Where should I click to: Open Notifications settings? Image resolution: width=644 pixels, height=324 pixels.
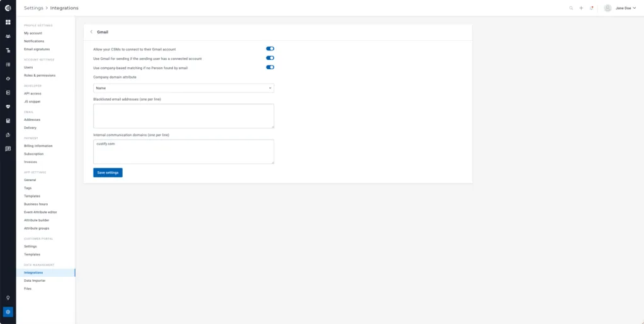click(x=34, y=41)
